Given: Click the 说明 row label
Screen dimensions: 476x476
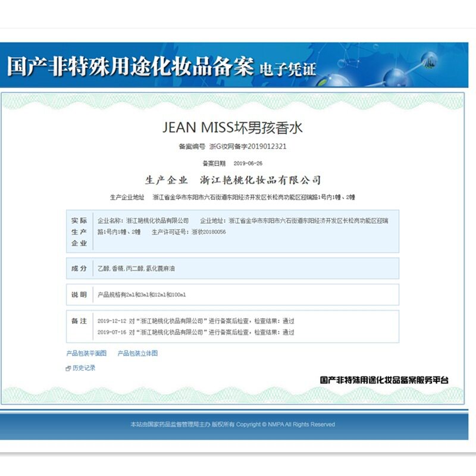Looking at the screenshot, I should click(79, 295).
